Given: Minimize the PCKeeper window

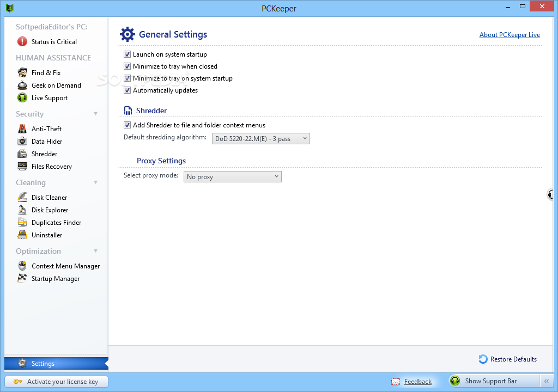Looking at the screenshot, I should [x=508, y=7].
